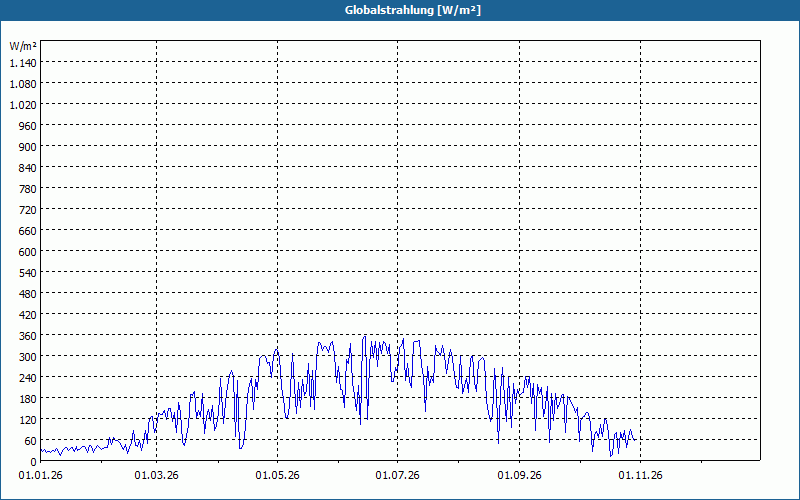This screenshot has width=800, height=500.
Task: Select the 01.05.26 date marker
Action: coord(278,476)
